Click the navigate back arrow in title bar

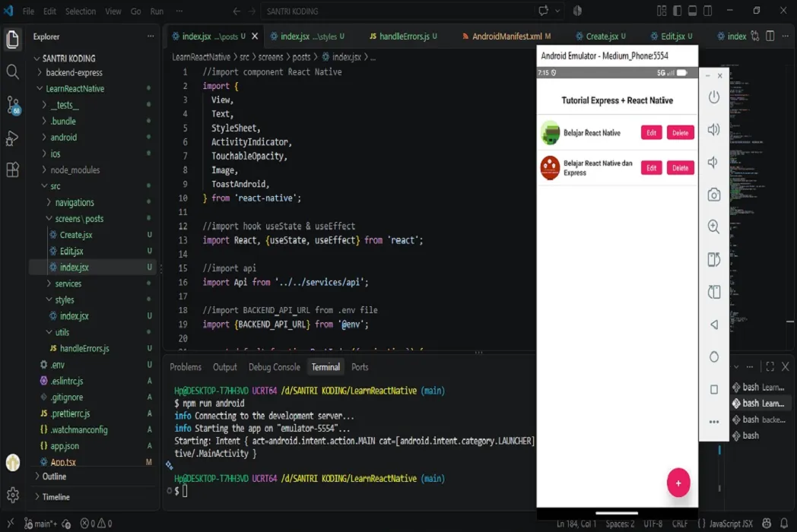[x=237, y=11]
